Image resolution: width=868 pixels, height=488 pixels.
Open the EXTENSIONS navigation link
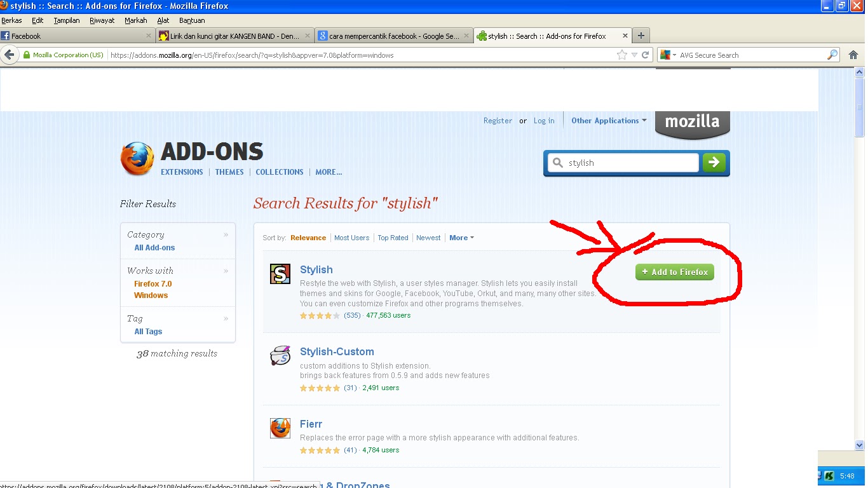click(182, 172)
